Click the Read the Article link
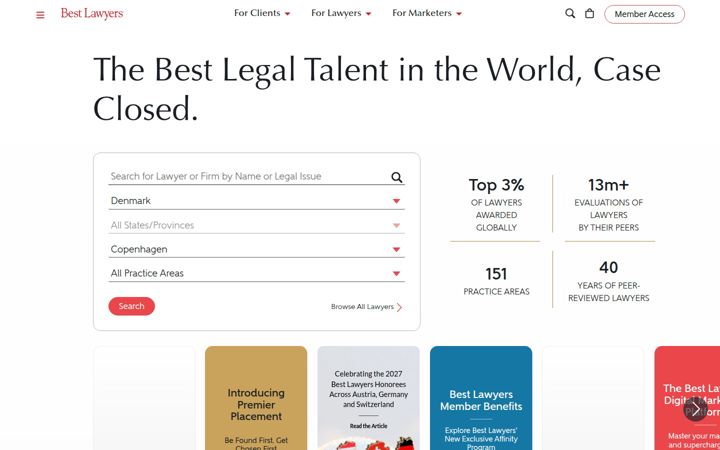720x450 pixels. [x=368, y=426]
